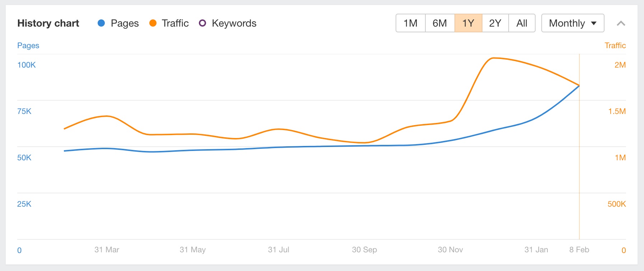Image resolution: width=644 pixels, height=271 pixels.
Task: Select the 6M time range
Action: click(x=440, y=23)
